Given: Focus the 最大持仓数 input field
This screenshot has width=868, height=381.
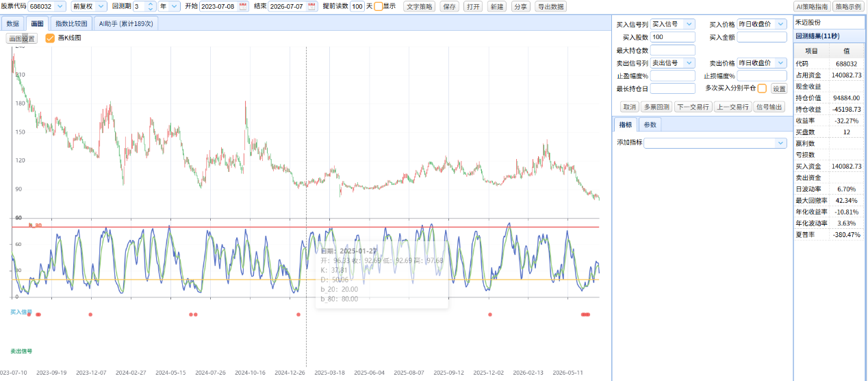Looking at the screenshot, I should point(672,50).
